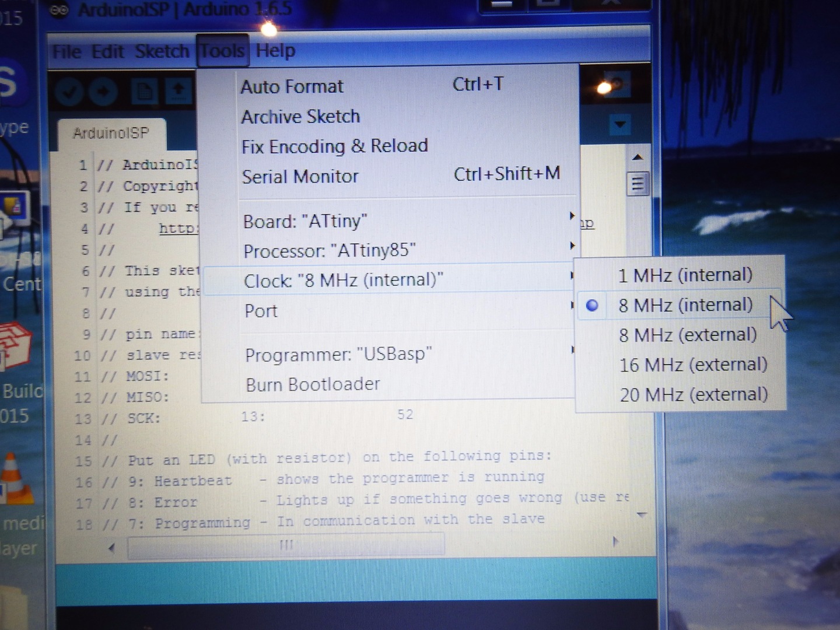
Task: Click the Arduino logo in title bar
Action: (x=59, y=10)
